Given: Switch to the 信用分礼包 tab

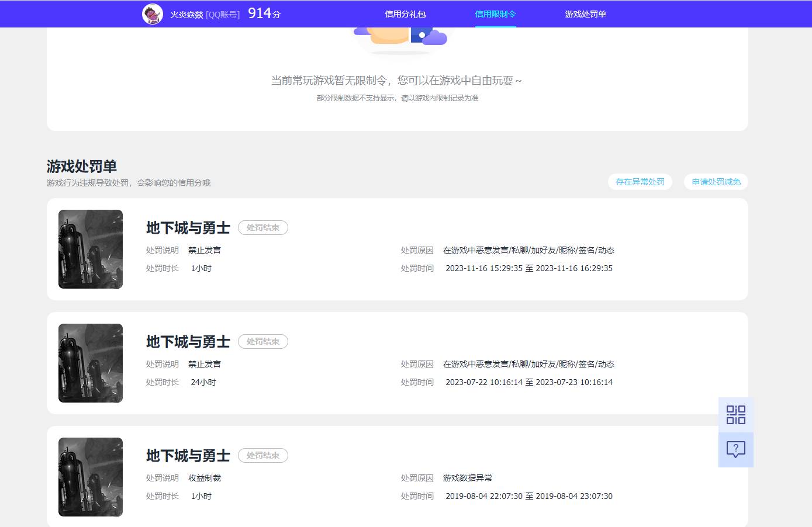Looking at the screenshot, I should coord(405,13).
